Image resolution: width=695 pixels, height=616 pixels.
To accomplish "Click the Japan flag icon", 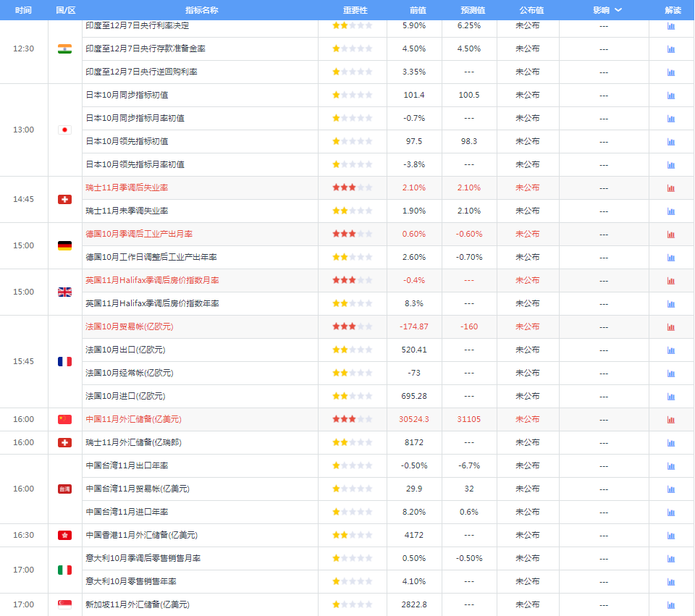I will point(64,130).
